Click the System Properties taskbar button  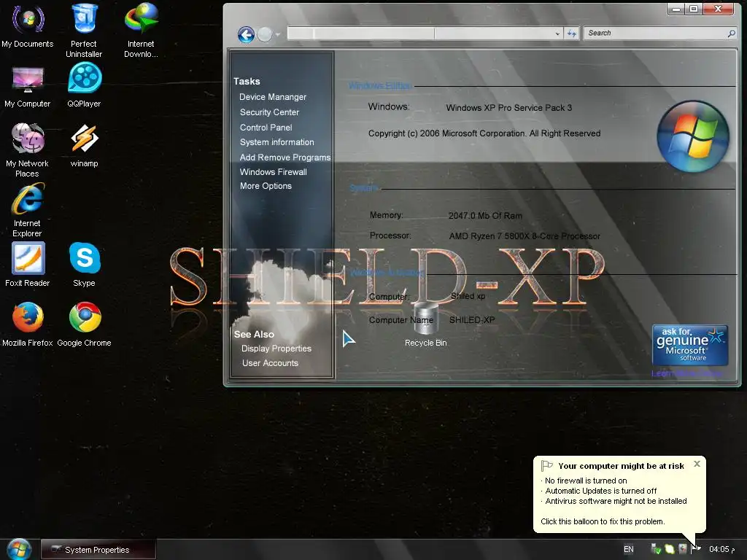click(x=98, y=550)
